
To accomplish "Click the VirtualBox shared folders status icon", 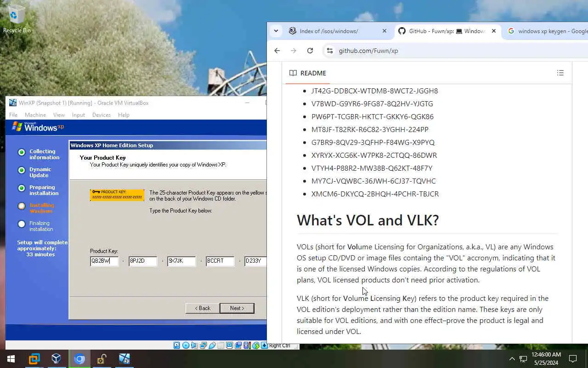I will [x=221, y=345].
